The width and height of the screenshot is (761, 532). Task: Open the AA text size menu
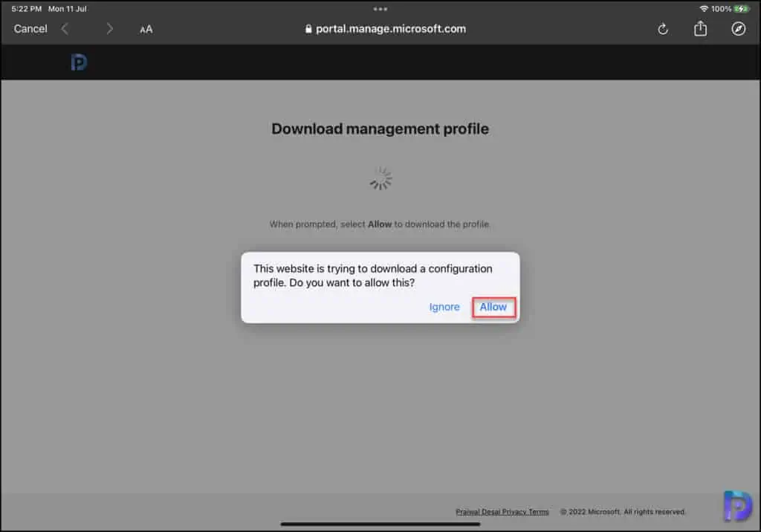tap(146, 30)
